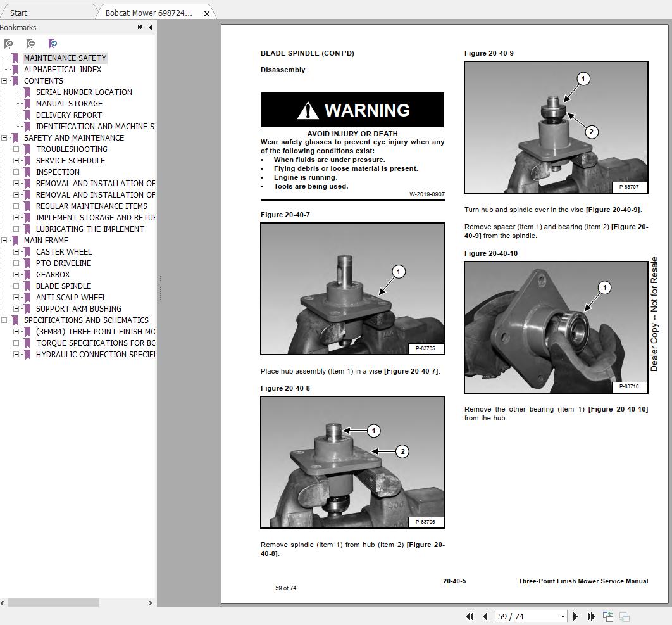Click bookmark icon beside ALPHABETICAL INDEX
Image resolution: width=672 pixels, height=625 pixels.
pyautogui.click(x=15, y=70)
